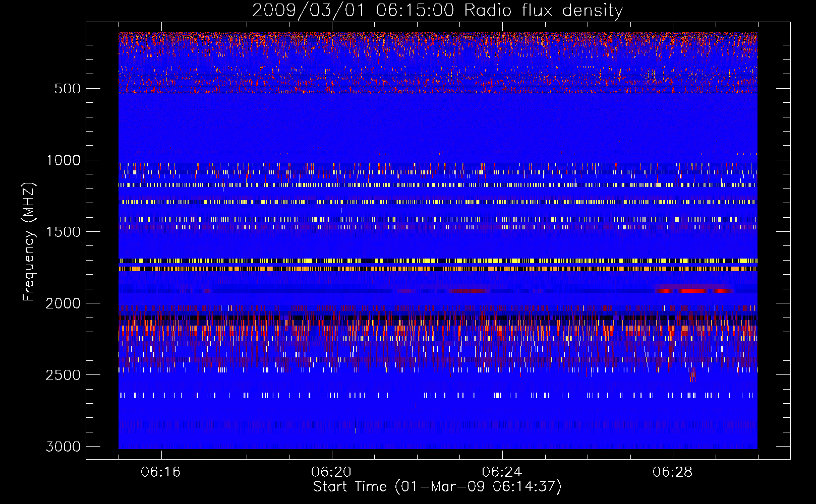Click the 1500 frequency tick label

(x=64, y=232)
